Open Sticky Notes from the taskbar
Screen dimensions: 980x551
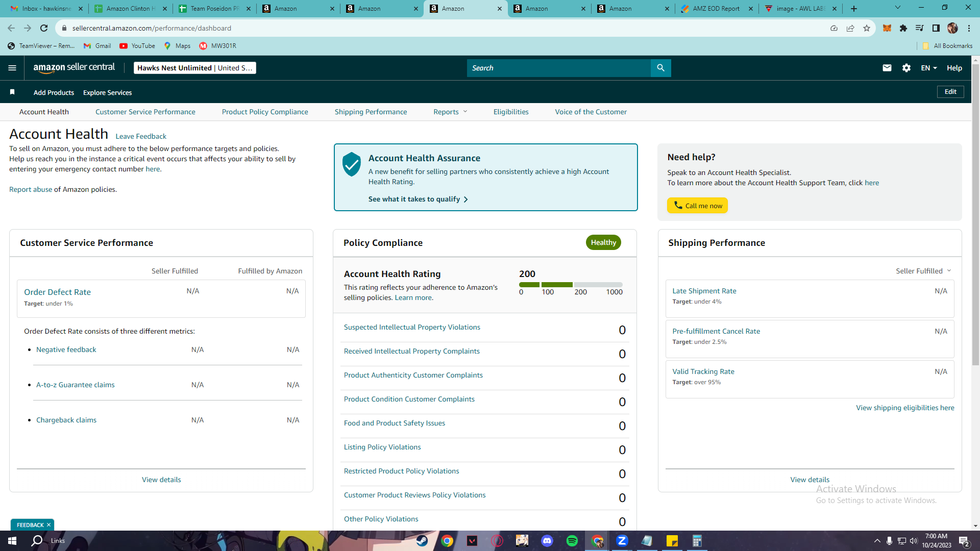click(x=672, y=541)
